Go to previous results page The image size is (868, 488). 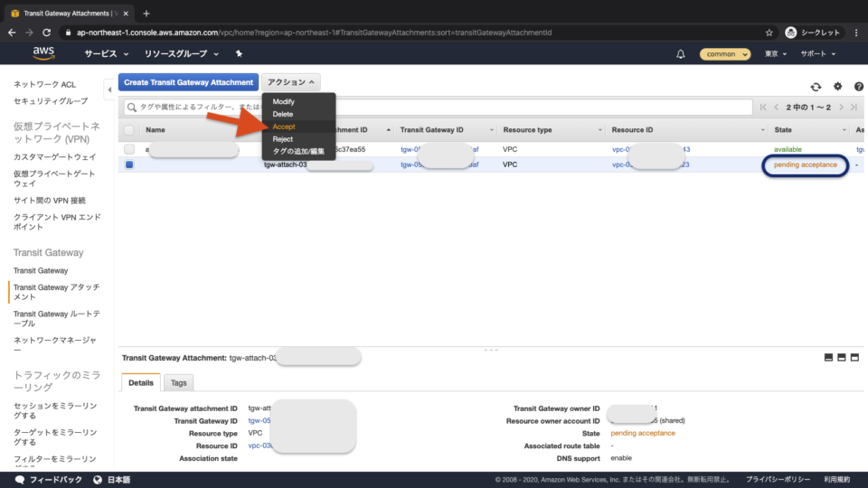[x=776, y=108]
